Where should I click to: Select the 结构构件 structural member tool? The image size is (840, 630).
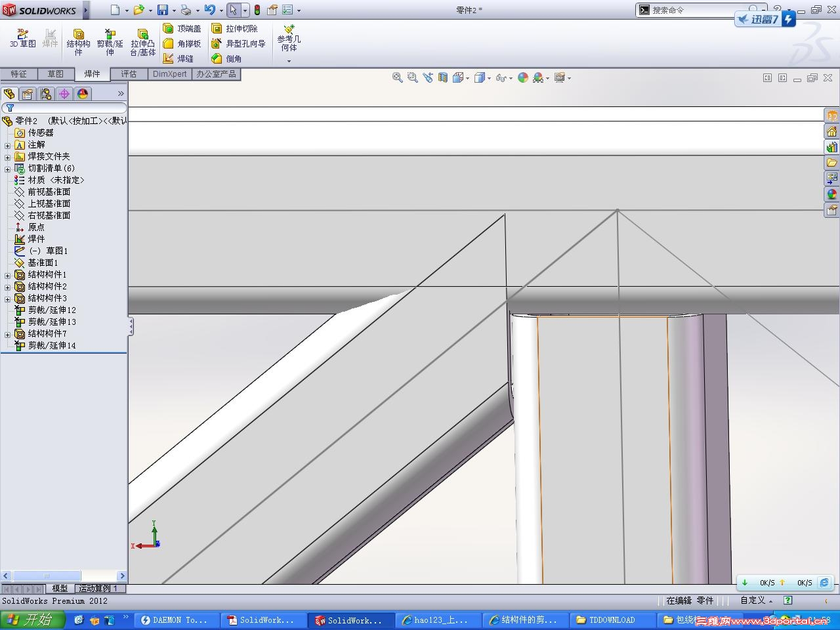78,42
